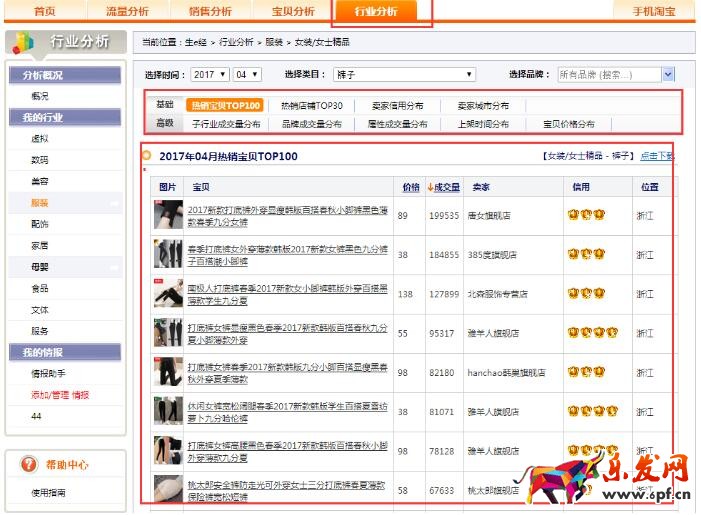Click the 帮助中心 question mark icon
The height and width of the screenshot is (515, 701).
pos(29,465)
